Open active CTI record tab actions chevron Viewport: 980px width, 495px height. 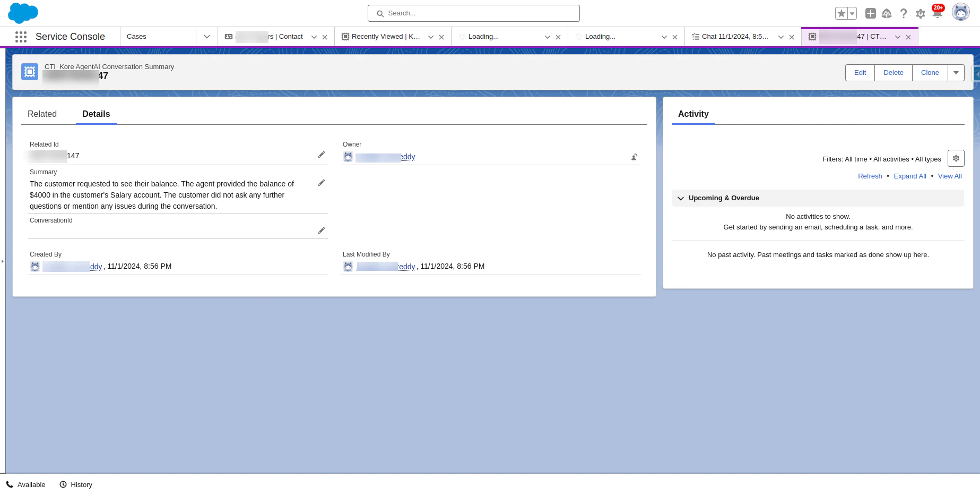(898, 37)
